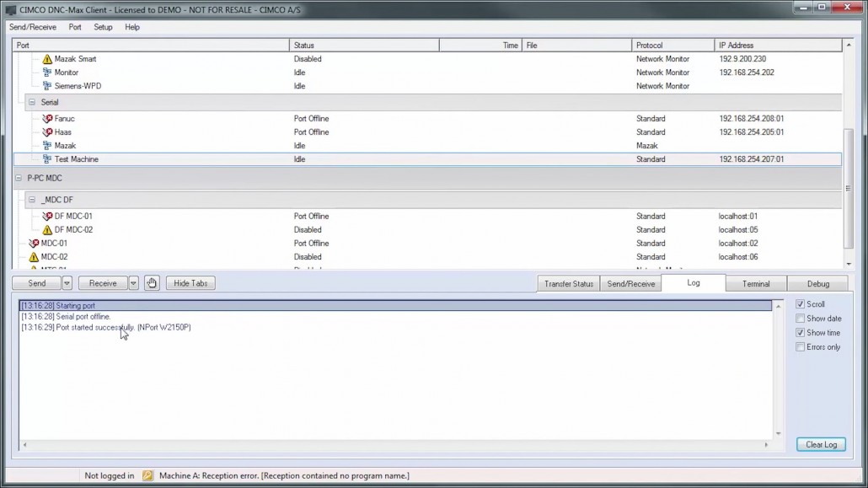
Task: Click the Hide Tabs button
Action: coord(190,283)
